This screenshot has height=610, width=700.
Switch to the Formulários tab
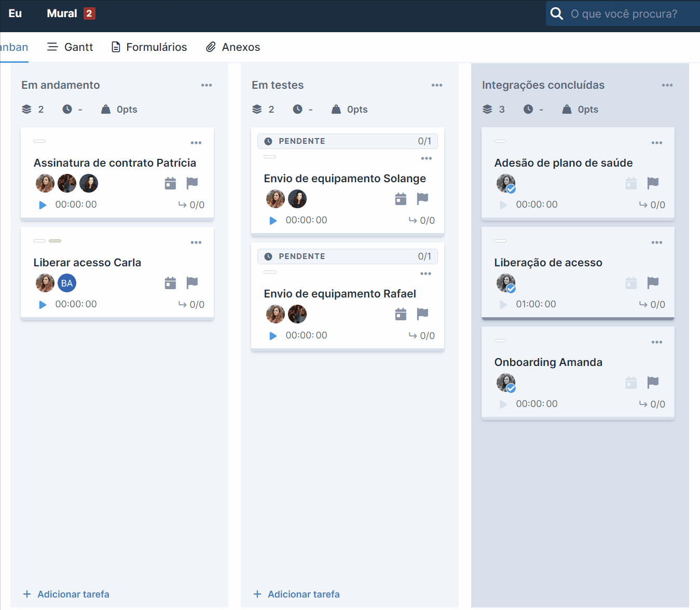coord(149,47)
